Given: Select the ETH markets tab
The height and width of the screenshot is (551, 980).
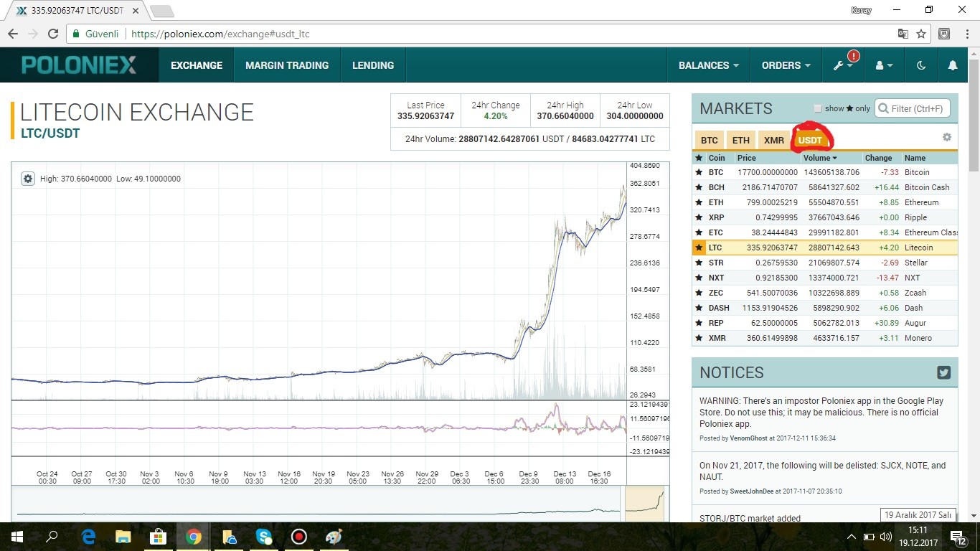Looking at the screenshot, I should coord(741,140).
